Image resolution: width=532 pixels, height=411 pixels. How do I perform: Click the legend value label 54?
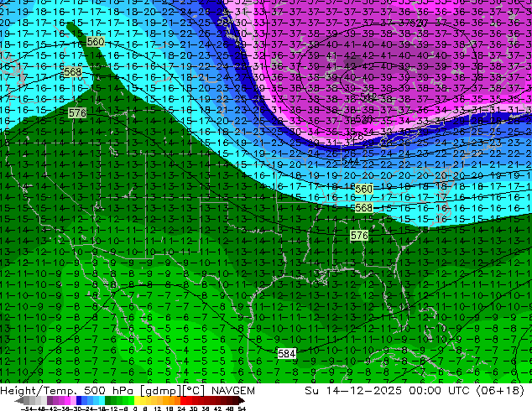click(x=242, y=408)
